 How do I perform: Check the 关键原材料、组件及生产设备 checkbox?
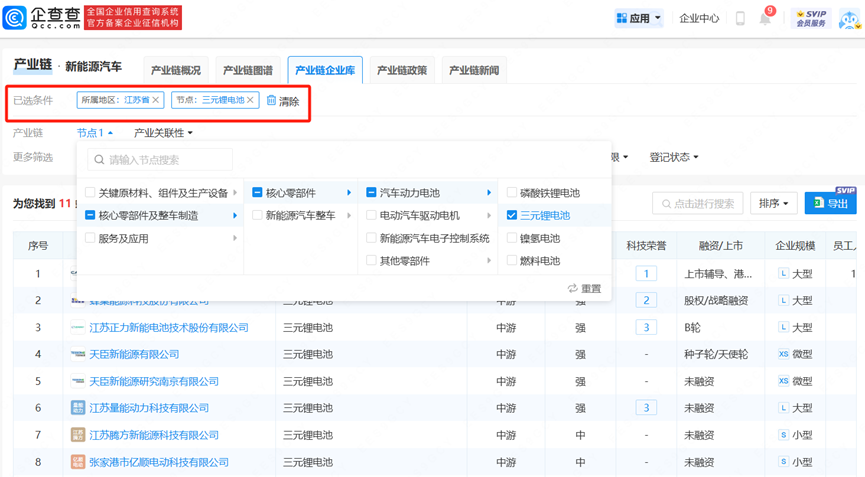[90, 192]
